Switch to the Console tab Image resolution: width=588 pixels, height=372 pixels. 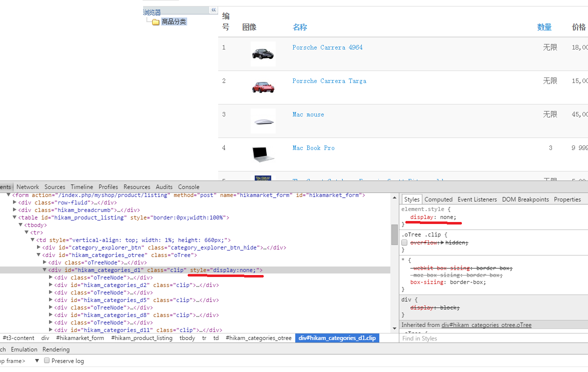[x=189, y=187]
